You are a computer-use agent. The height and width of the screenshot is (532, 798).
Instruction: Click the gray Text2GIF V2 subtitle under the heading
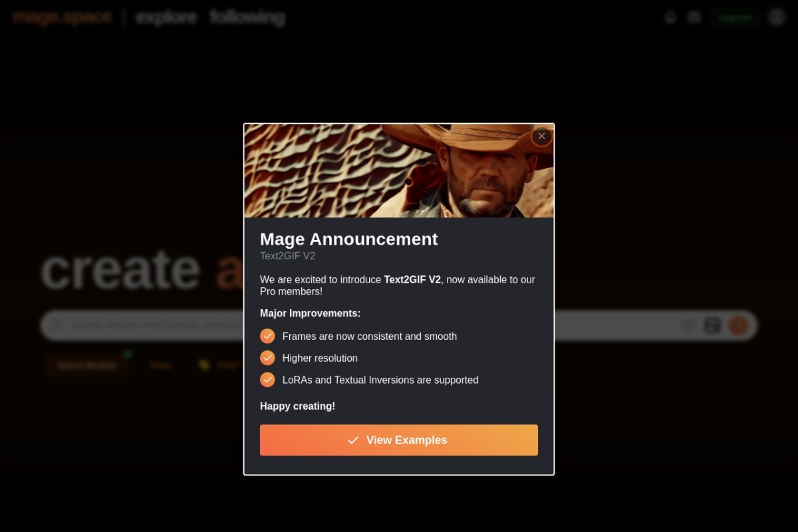coord(287,256)
